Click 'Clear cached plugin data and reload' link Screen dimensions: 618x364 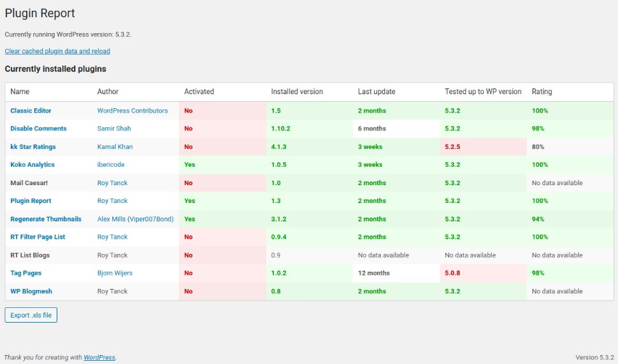(57, 51)
